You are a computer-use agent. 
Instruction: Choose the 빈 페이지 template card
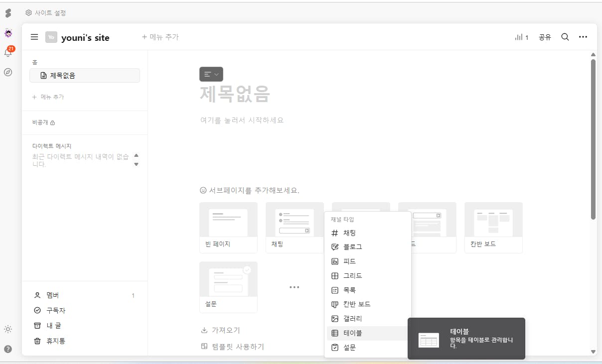[228, 228]
